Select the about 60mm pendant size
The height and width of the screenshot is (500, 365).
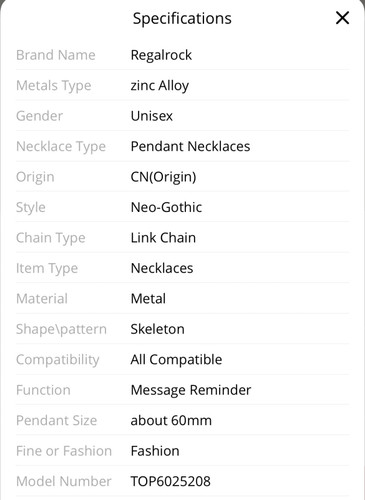pyautogui.click(x=171, y=421)
